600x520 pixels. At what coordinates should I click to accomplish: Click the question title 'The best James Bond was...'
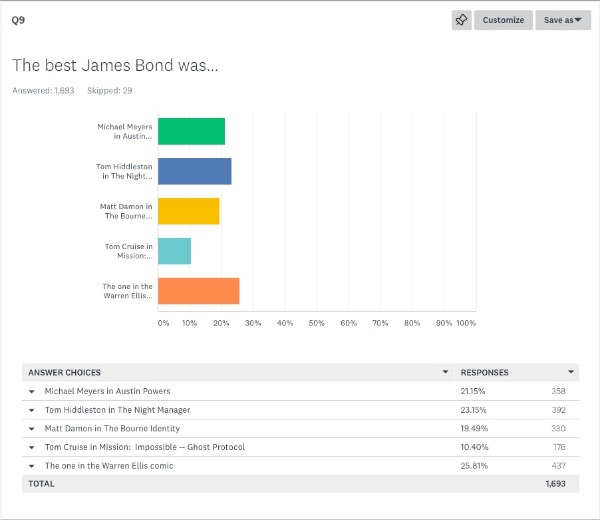115,65
